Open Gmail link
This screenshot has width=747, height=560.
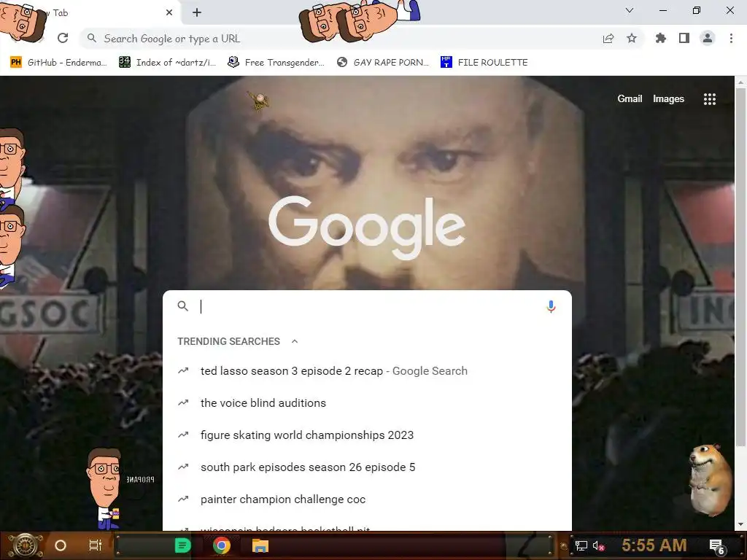click(x=630, y=98)
